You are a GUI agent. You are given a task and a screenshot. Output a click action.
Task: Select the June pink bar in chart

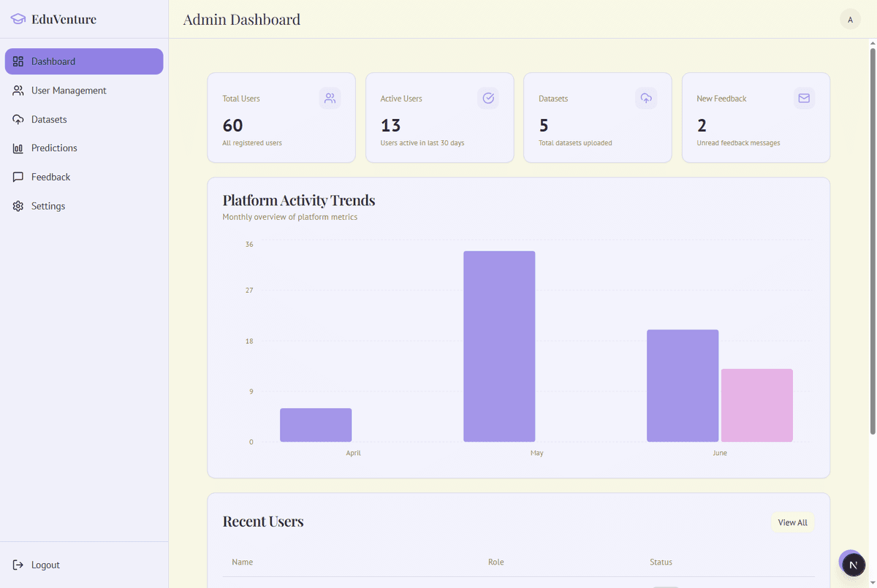(757, 405)
